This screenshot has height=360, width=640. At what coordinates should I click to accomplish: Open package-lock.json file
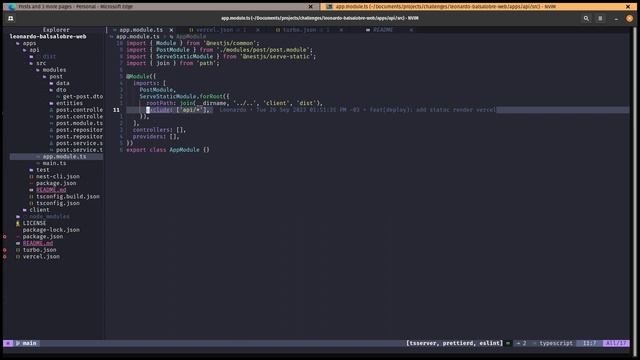pyautogui.click(x=51, y=230)
